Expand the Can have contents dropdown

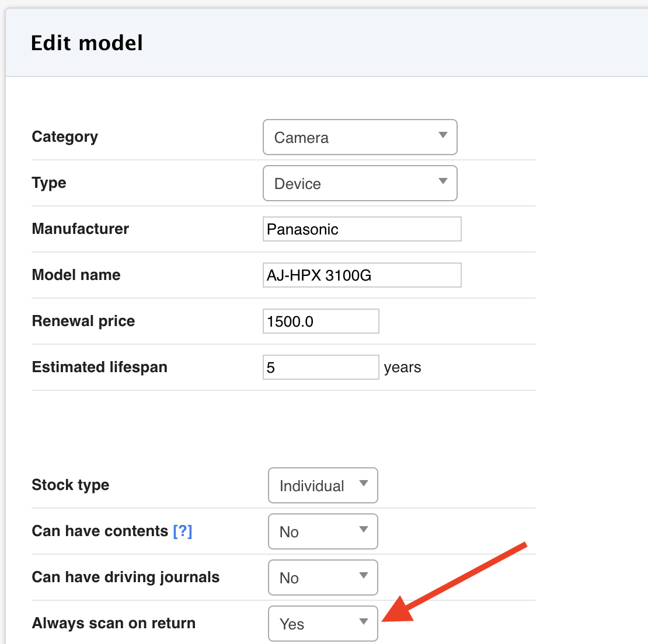323,531
